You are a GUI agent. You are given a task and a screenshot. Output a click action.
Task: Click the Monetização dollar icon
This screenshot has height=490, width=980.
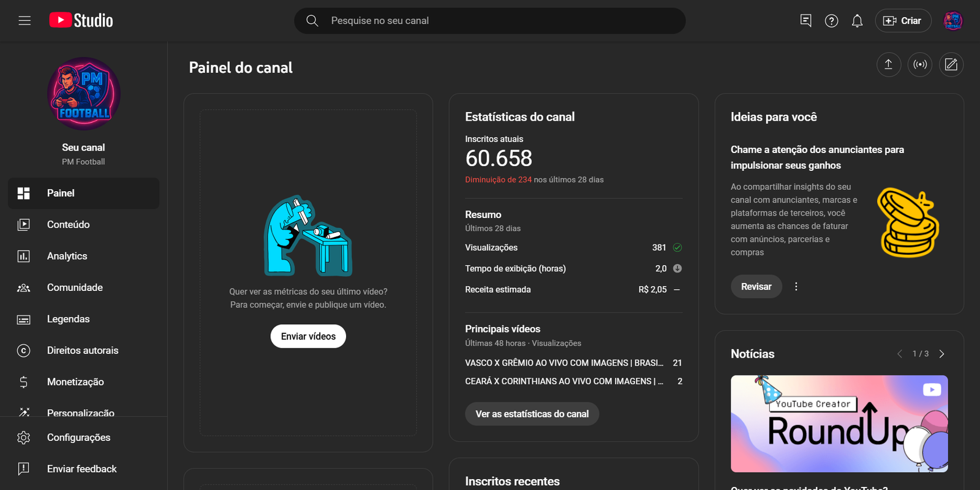[x=24, y=382]
